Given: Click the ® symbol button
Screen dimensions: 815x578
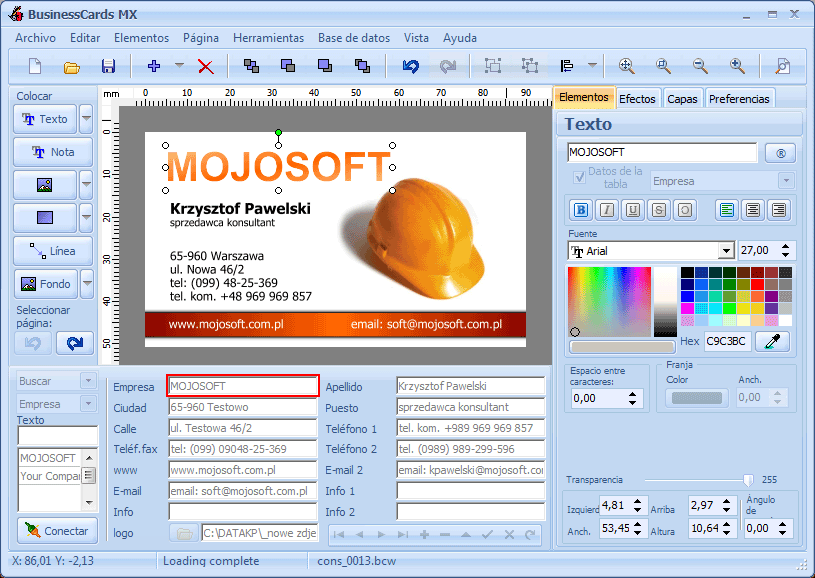Looking at the screenshot, I should [x=780, y=153].
